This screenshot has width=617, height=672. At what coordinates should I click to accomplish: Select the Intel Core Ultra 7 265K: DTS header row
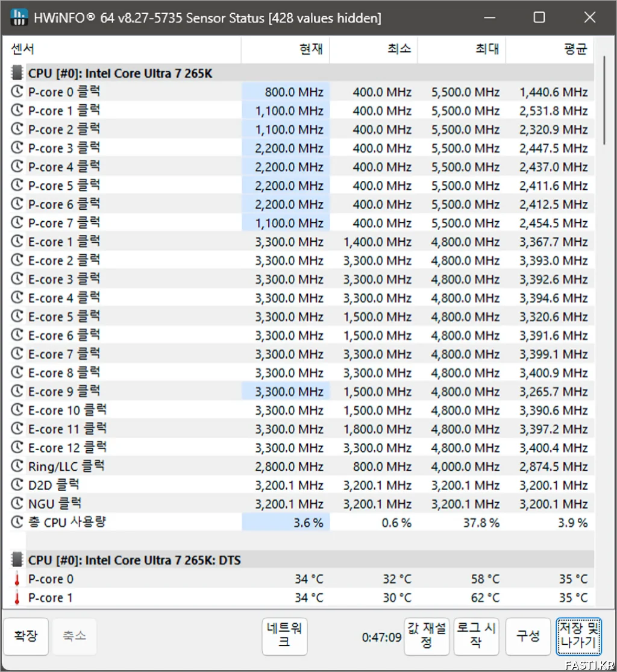pos(302,560)
